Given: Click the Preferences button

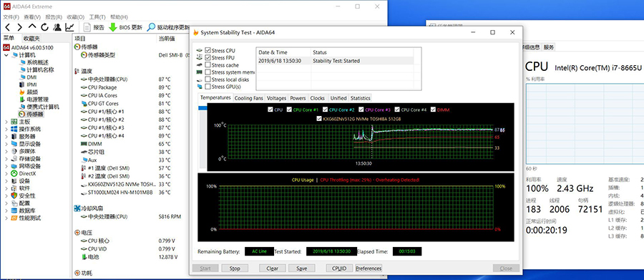Looking at the screenshot, I should pyautogui.click(x=369, y=269).
